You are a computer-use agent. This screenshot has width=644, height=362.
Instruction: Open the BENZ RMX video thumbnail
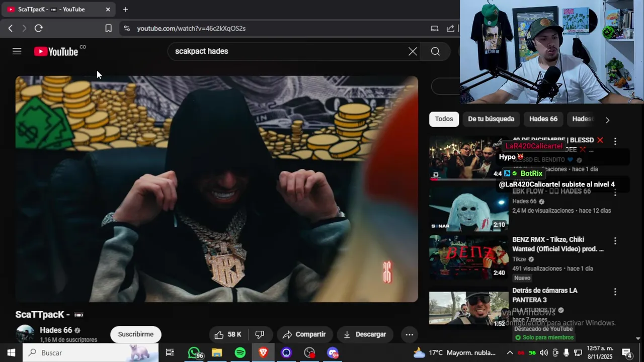[468, 258]
